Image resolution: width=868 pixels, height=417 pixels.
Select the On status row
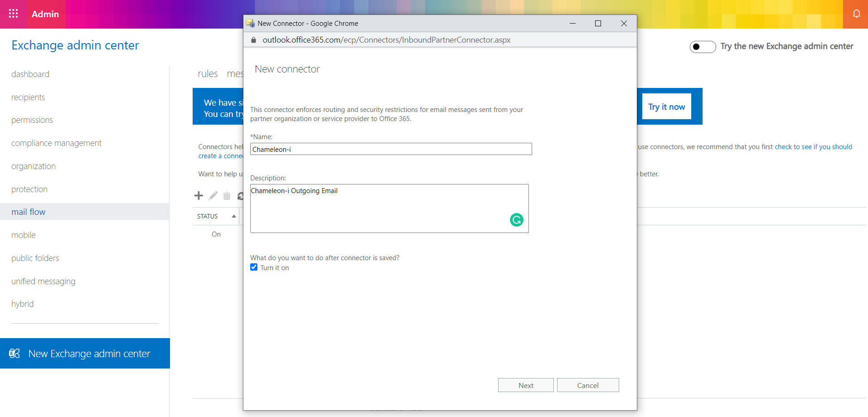(216, 234)
